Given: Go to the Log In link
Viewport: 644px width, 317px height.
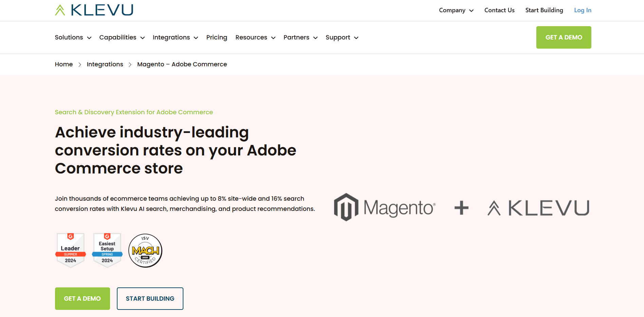Looking at the screenshot, I should [x=583, y=10].
